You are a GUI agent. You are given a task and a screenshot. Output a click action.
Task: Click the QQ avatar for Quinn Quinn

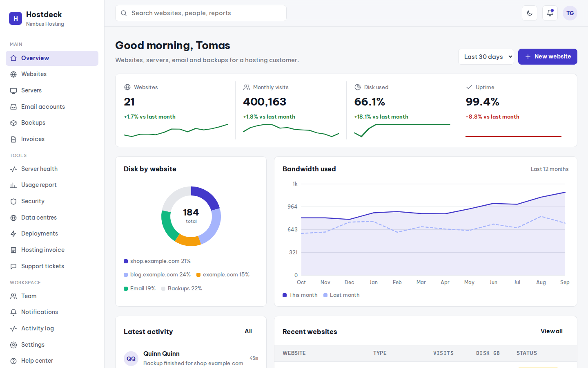tap(131, 359)
